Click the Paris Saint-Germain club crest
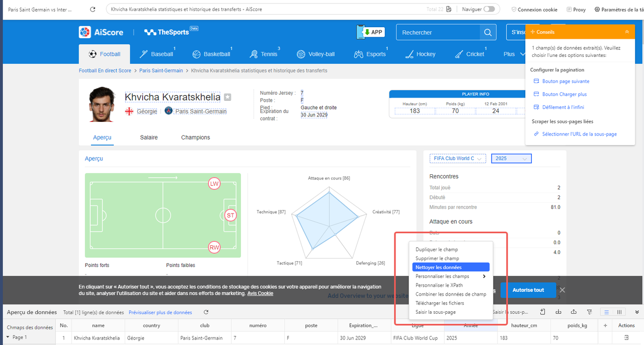The height and width of the screenshot is (345, 644). click(x=169, y=111)
